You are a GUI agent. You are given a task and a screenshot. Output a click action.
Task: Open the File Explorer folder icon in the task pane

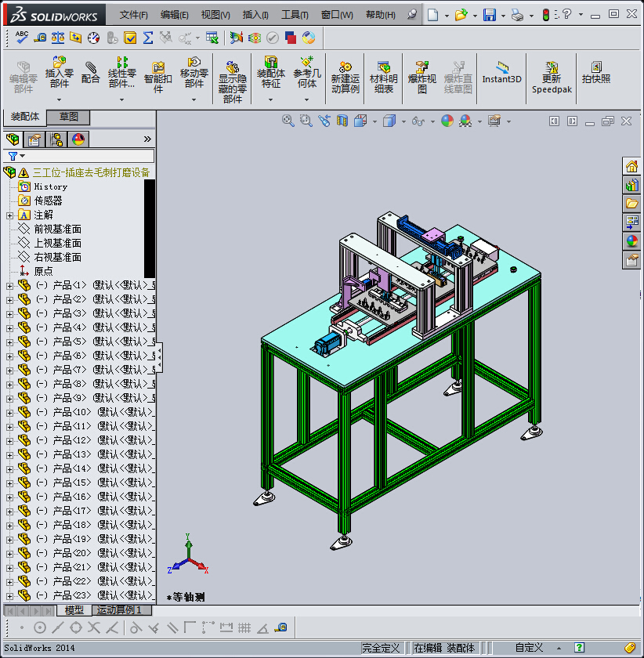tap(631, 204)
